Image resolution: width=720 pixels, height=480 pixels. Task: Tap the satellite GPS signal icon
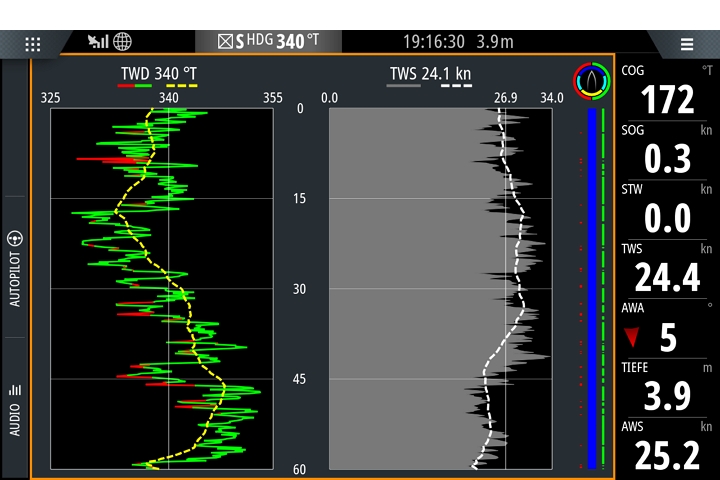tap(98, 42)
